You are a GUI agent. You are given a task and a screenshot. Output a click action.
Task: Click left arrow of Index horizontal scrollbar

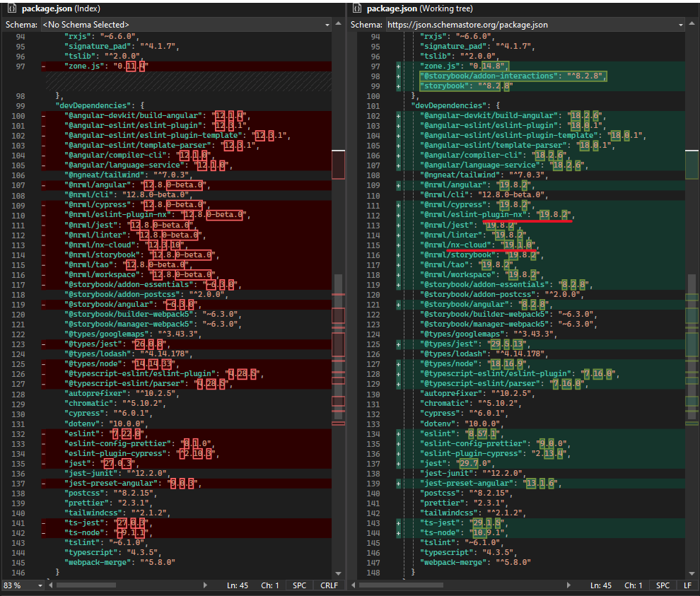pyautogui.click(x=50, y=585)
